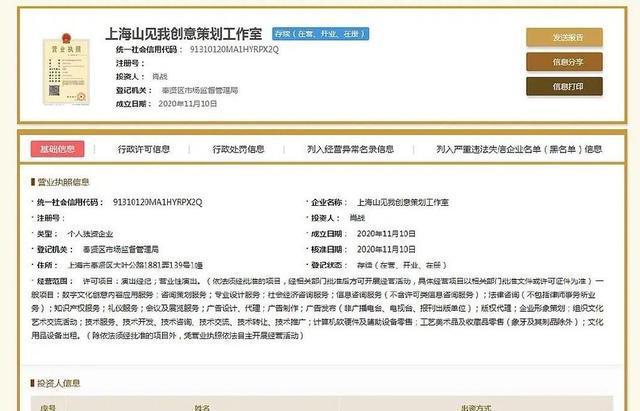
Task: Click the 核准日期 value 2020年11月10日
Action: (386, 249)
